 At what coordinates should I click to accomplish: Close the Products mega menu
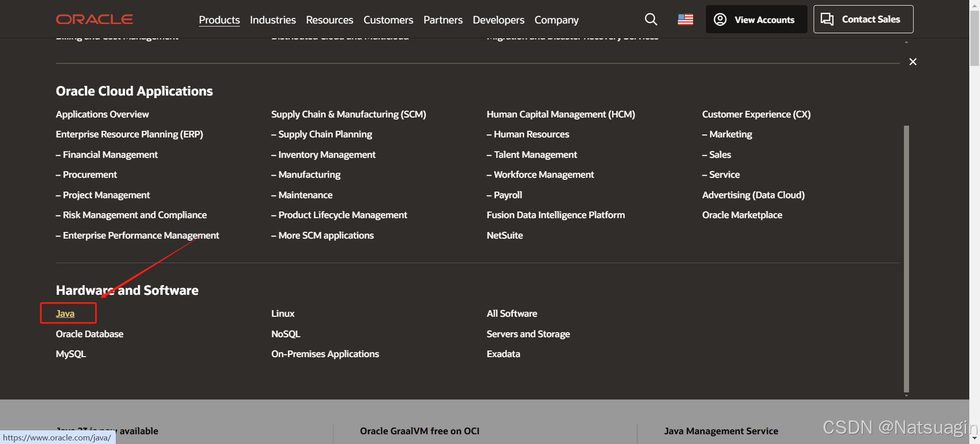coord(913,62)
